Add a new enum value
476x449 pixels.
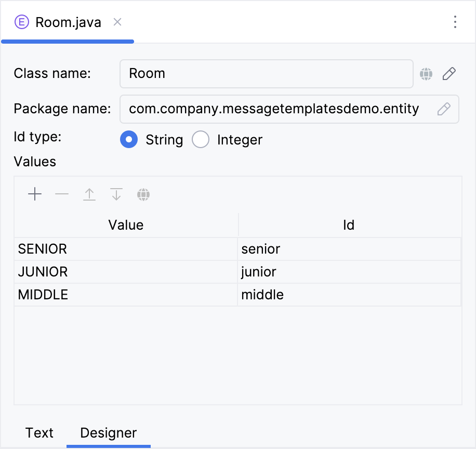click(34, 194)
